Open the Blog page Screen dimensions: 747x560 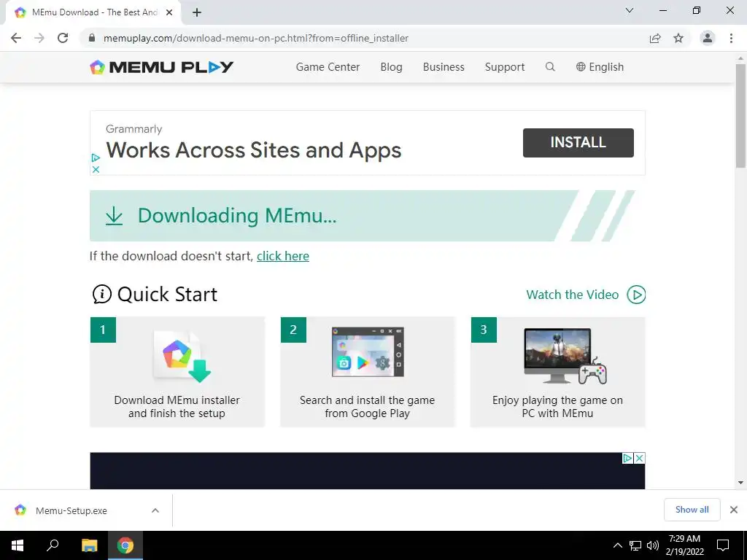[x=391, y=66]
